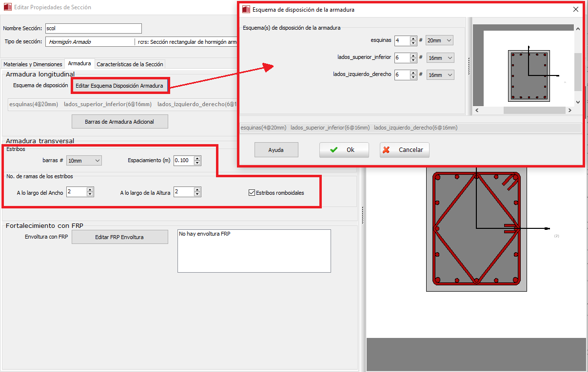Viewport: 588px width, 372px height.
Task: Click the A lo largo del Ancho field
Action: point(76,192)
